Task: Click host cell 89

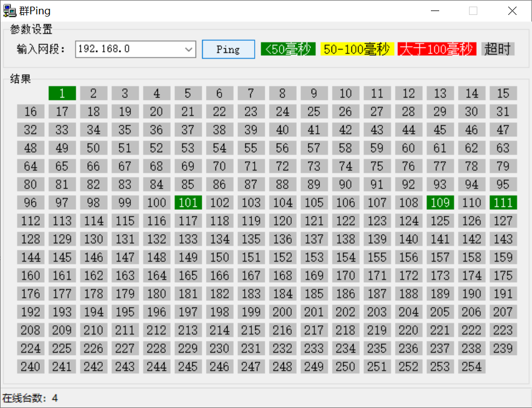Action: coord(314,184)
